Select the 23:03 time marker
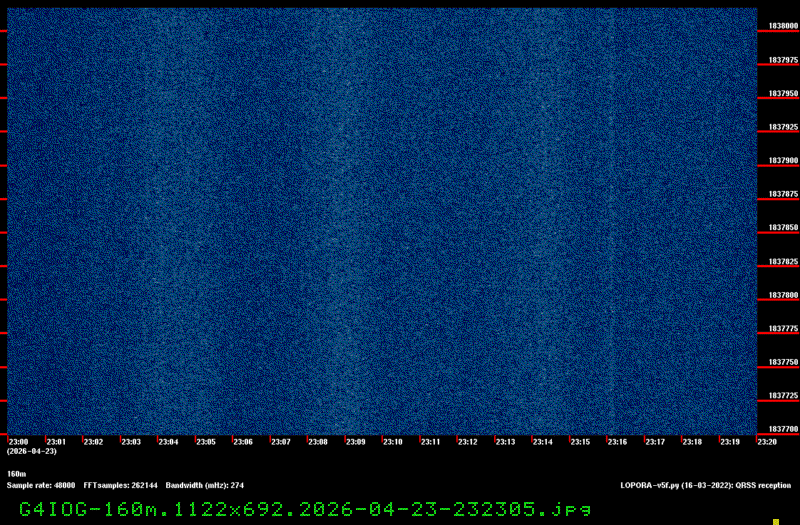Image resolution: width=800 pixels, height=525 pixels. click(131, 442)
